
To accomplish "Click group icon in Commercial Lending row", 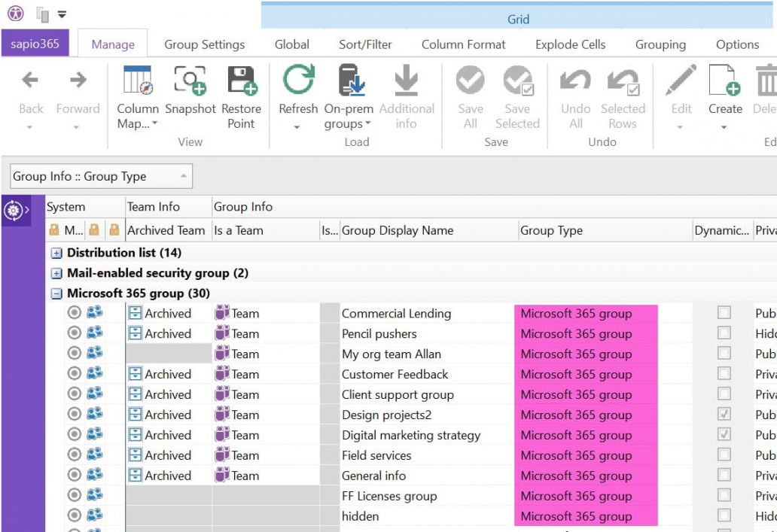I will pos(94,312).
